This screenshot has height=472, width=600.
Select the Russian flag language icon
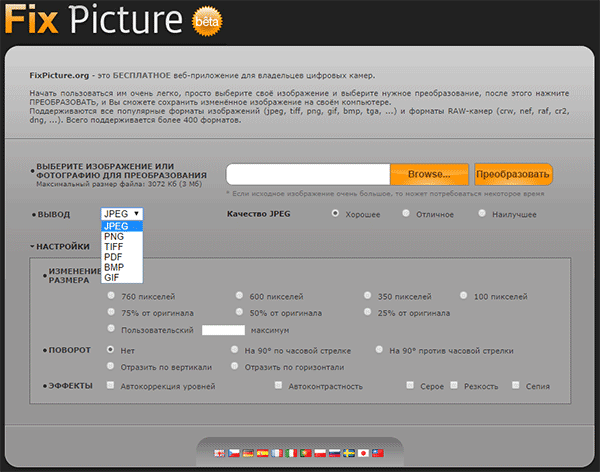334,453
